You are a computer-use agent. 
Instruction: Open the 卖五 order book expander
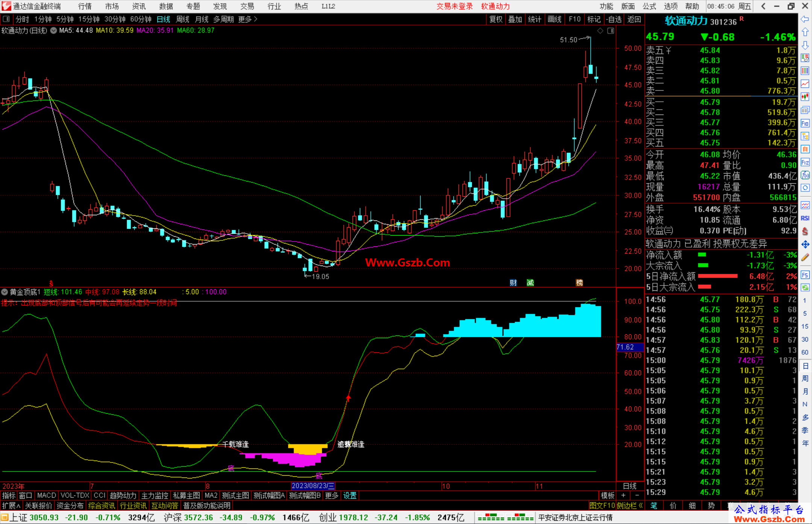coord(668,50)
